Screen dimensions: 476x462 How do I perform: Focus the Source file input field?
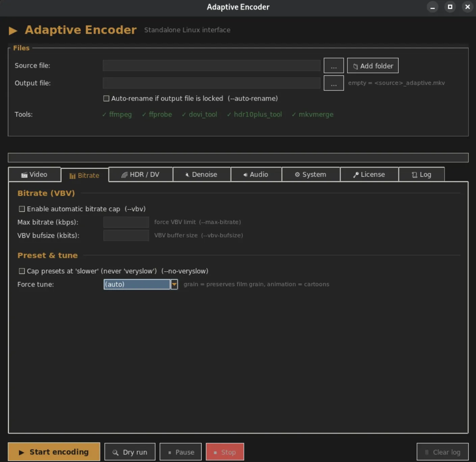point(212,66)
